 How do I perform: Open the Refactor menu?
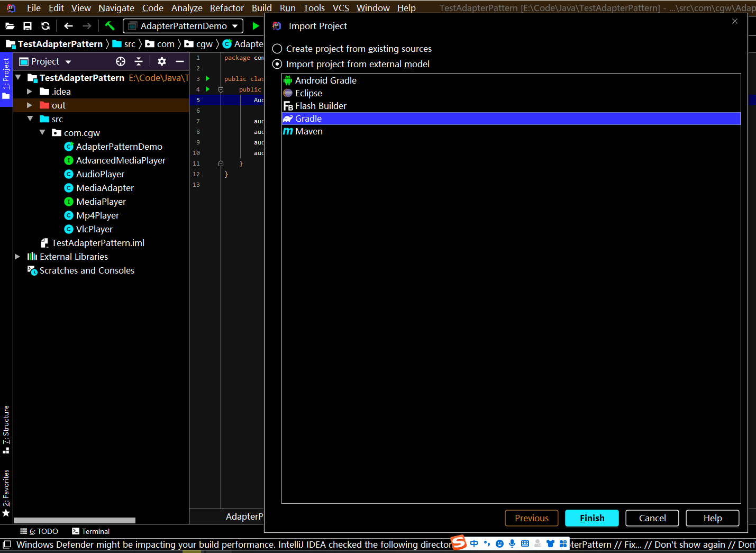click(227, 8)
